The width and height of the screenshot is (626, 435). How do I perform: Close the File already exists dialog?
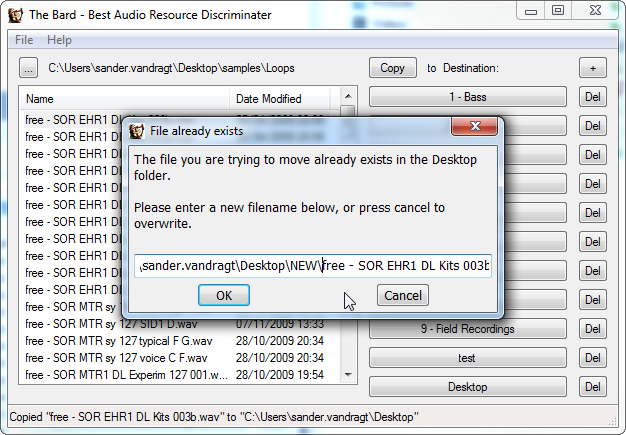[x=474, y=127]
